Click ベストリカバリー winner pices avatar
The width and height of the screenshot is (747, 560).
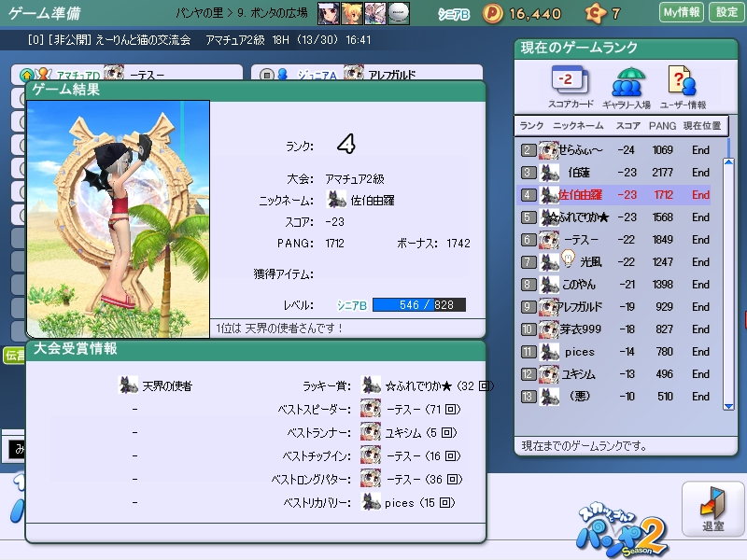[x=371, y=502]
